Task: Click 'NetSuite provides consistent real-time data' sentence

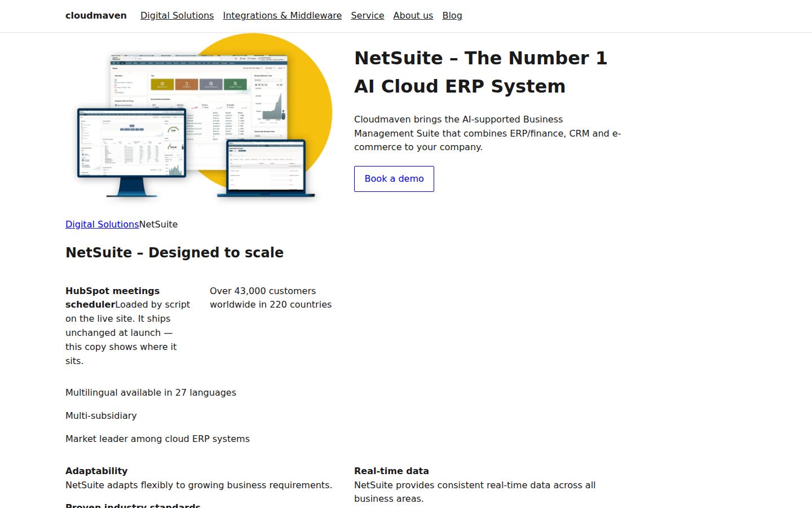Action: point(475,492)
